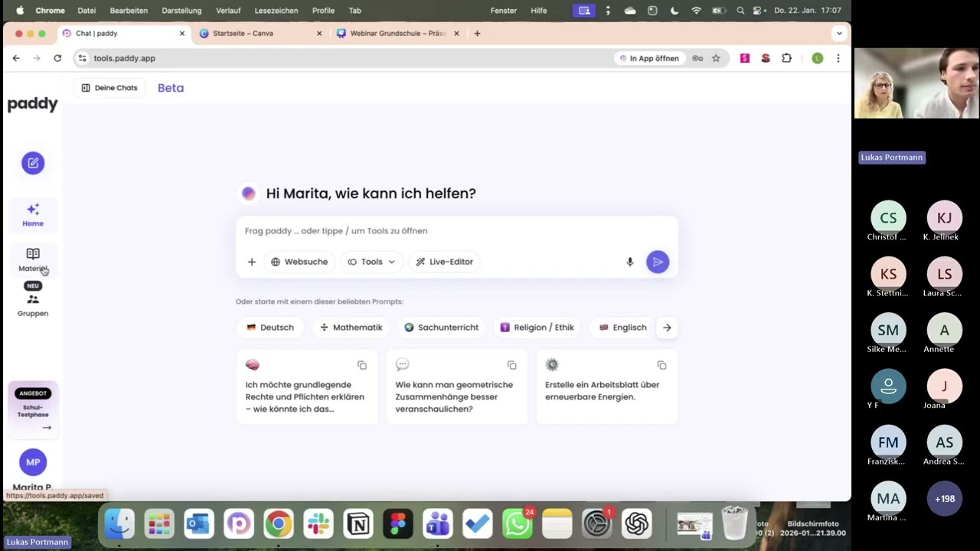Open macOS Spotlight search in the menu bar

click(x=740, y=11)
